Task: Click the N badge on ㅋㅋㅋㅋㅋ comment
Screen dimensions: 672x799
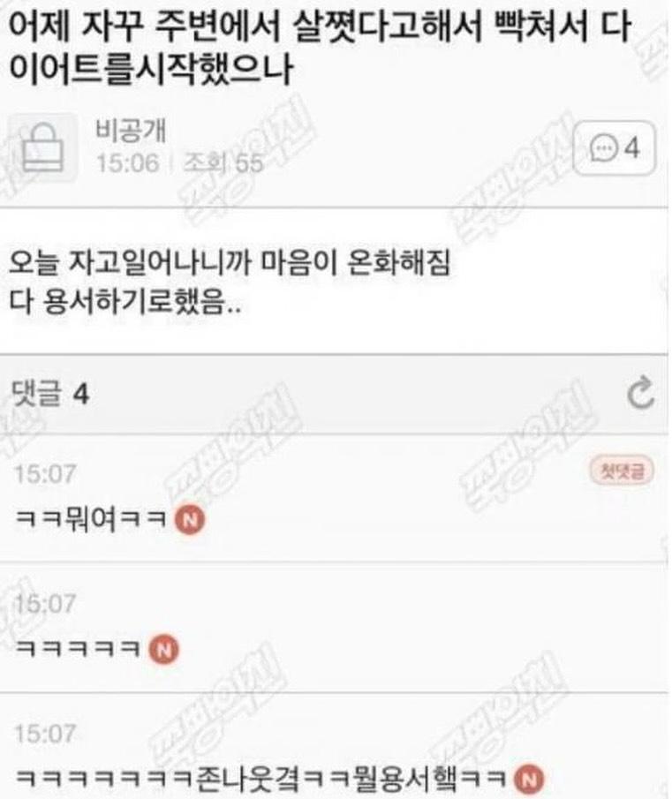Action: (164, 650)
